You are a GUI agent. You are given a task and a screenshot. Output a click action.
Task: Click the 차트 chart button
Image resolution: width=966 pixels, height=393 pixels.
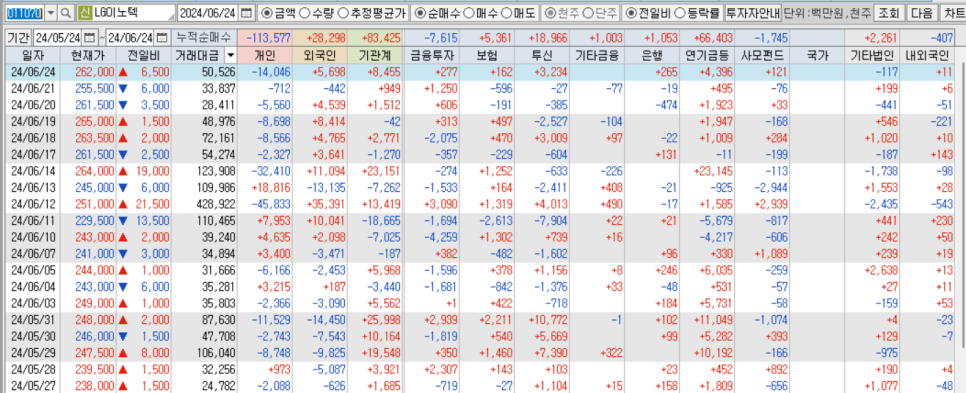coord(953,12)
